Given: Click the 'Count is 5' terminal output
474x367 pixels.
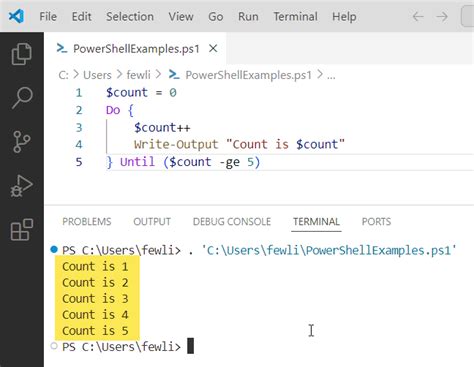Looking at the screenshot, I should (x=95, y=331).
